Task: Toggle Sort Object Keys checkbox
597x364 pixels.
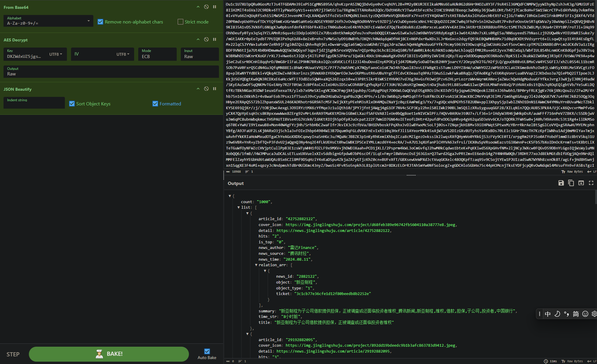Action: pyautogui.click(x=72, y=104)
